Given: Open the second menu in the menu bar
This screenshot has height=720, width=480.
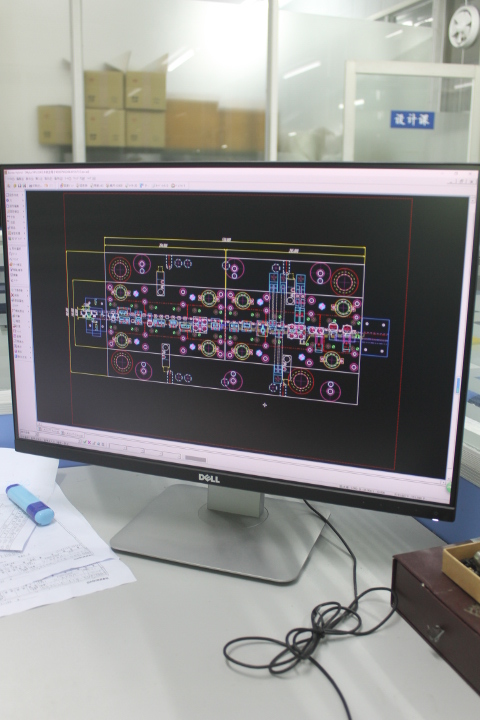Looking at the screenshot, I should 20,179.
